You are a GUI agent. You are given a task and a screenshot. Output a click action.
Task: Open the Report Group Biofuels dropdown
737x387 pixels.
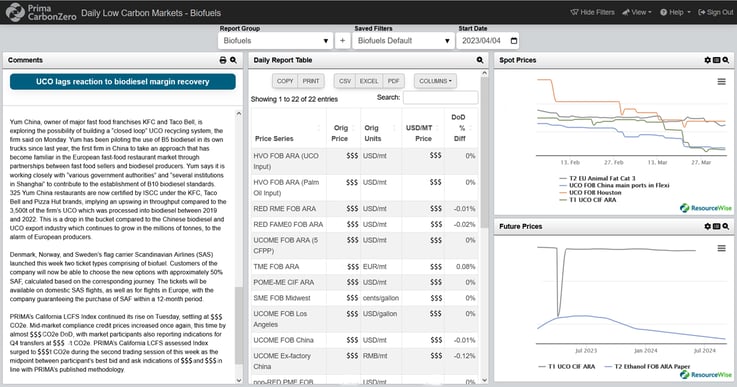click(x=275, y=41)
